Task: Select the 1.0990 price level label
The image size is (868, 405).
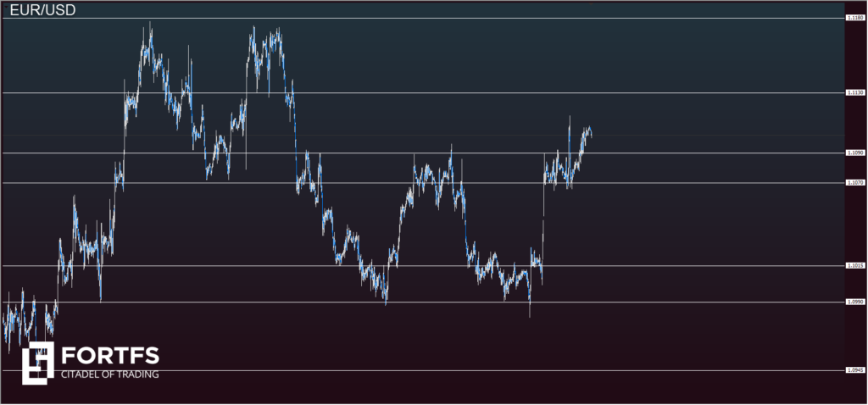Action: click(x=854, y=302)
